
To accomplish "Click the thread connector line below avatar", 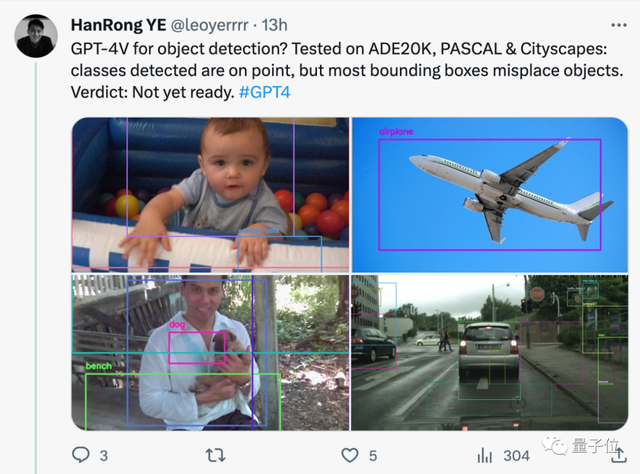I will [x=36, y=267].
